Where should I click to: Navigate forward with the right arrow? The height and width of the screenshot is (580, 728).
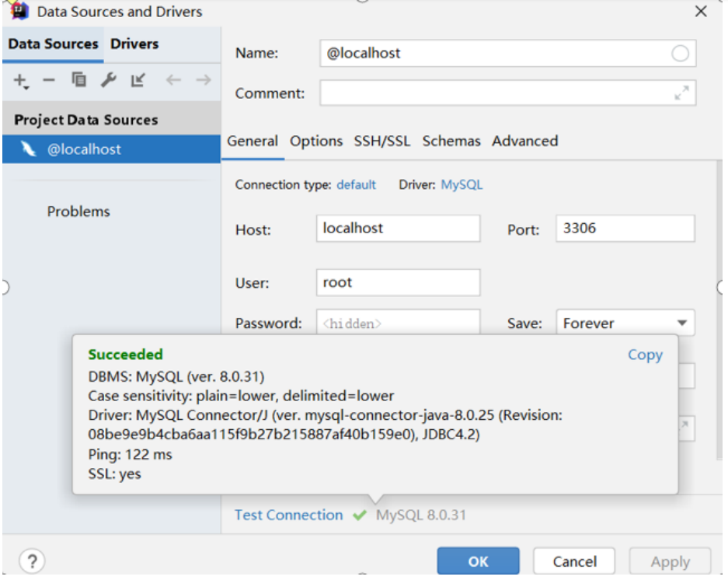point(204,80)
